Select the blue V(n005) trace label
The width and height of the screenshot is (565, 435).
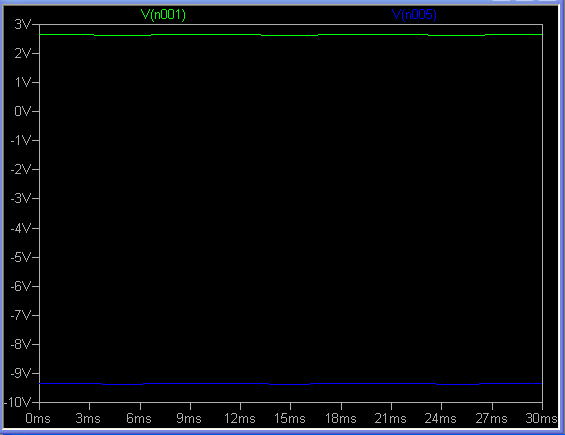coord(414,15)
